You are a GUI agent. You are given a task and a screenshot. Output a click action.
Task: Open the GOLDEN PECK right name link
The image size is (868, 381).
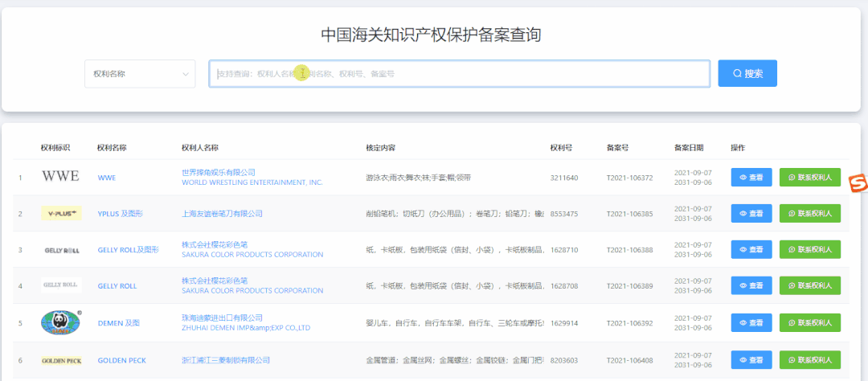122,361
